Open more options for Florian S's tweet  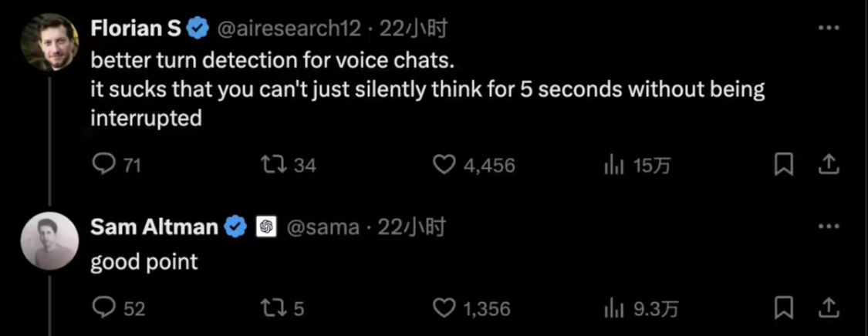pos(828,29)
